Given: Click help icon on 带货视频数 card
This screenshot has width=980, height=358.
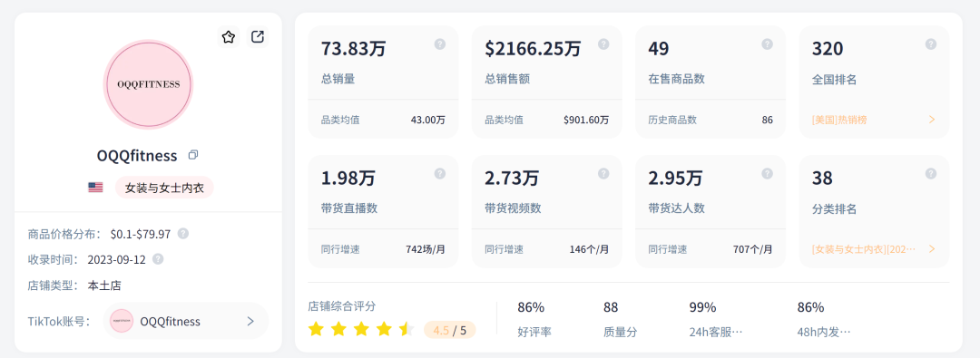Looking at the screenshot, I should click(603, 173).
